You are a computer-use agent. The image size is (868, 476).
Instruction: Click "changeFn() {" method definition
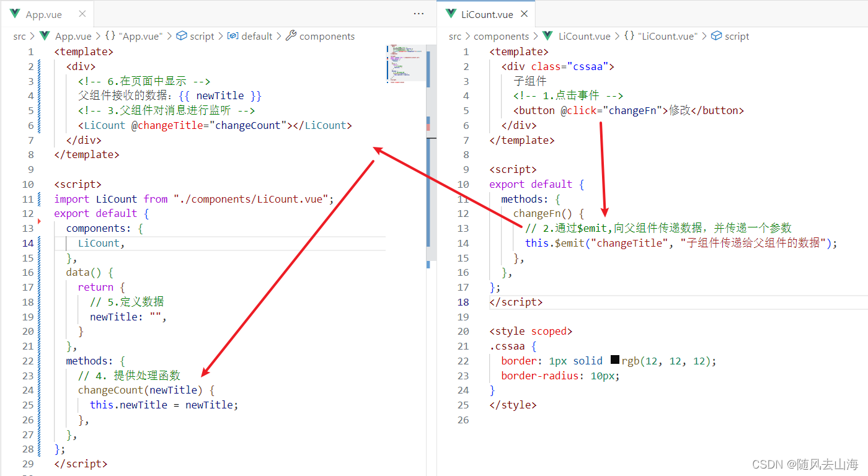549,213
